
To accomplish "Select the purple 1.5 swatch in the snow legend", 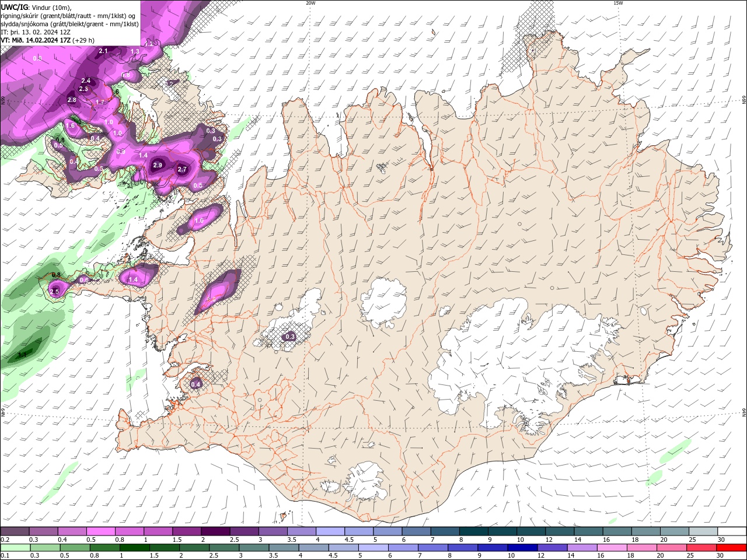I will click(x=187, y=531).
